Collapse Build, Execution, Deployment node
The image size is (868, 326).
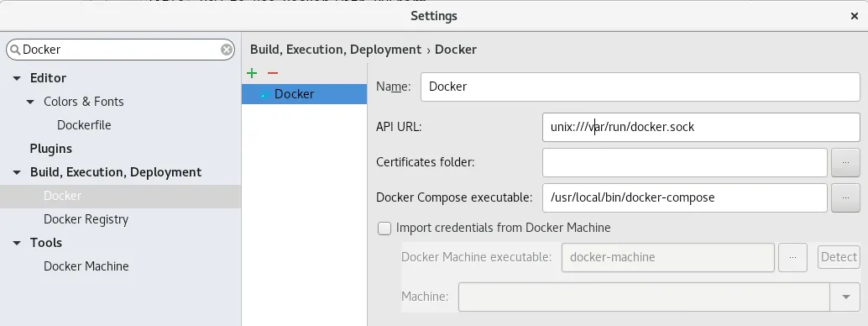(17, 173)
